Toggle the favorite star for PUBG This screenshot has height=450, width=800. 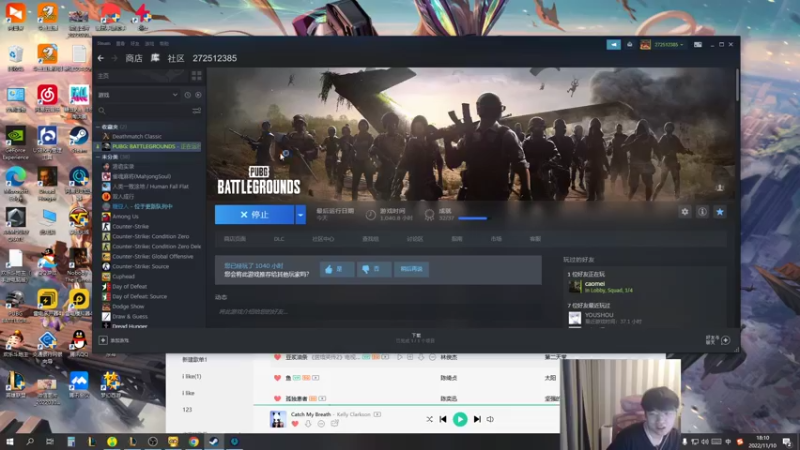point(719,212)
